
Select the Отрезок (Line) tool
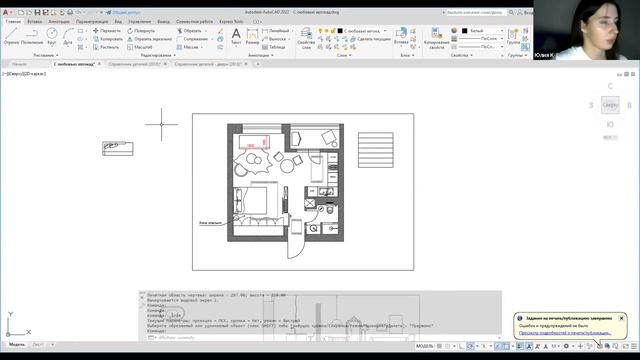[11, 36]
